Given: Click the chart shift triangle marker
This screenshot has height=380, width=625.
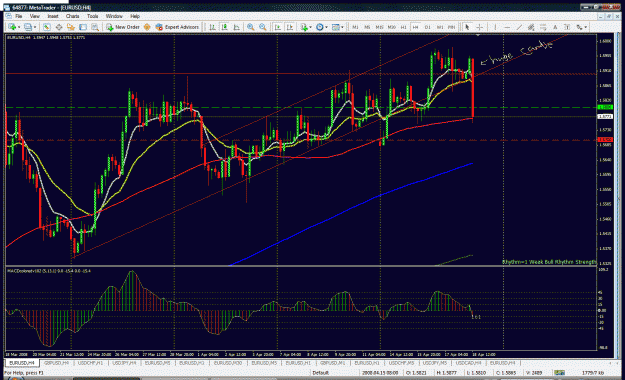Looking at the screenshot, I should tap(478, 35).
